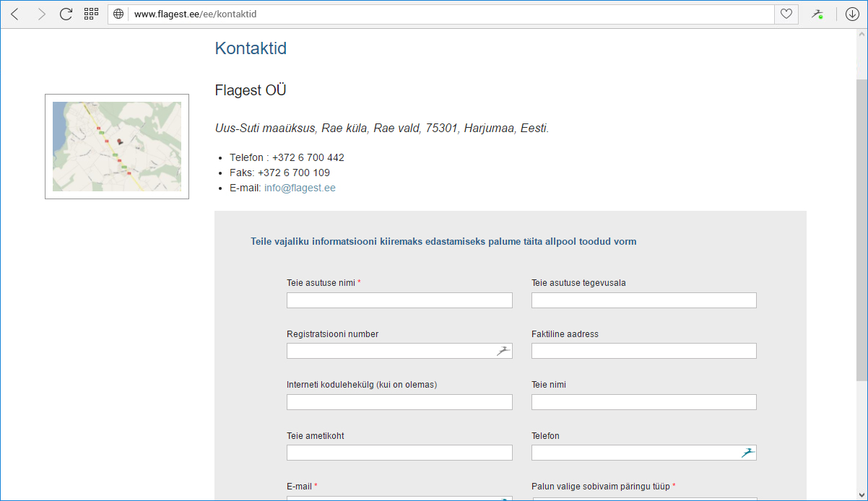Screen dimensions: 868x501
Task: Click the 'E-mail *' form label
Action: (x=302, y=487)
